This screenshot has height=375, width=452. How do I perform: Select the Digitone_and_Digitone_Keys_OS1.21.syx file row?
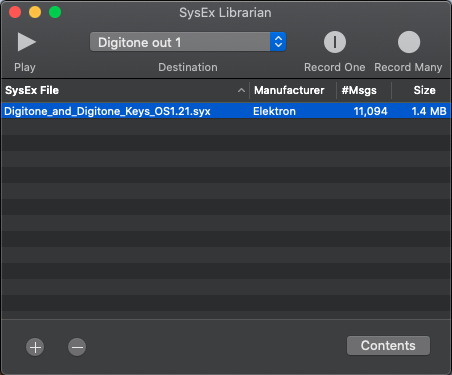226,111
